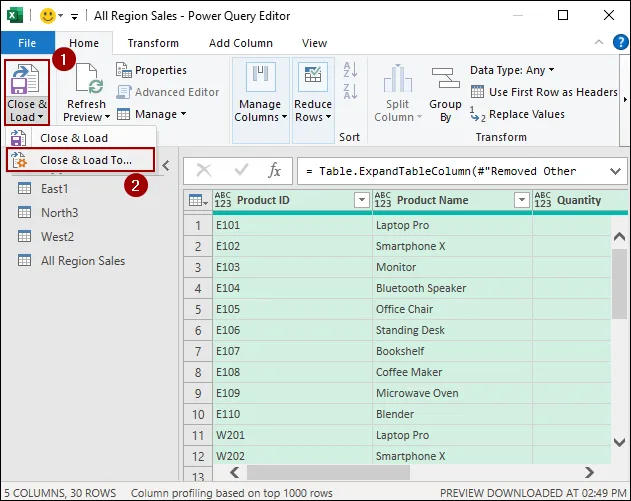
Task: Click the Refresh Preview icon
Action: click(88, 78)
